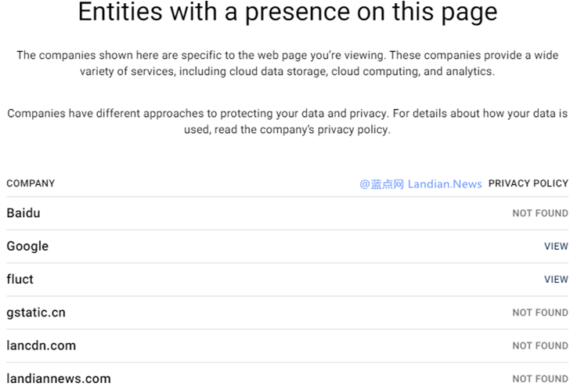Click the 'Entities with a presence' heading

click(x=287, y=13)
